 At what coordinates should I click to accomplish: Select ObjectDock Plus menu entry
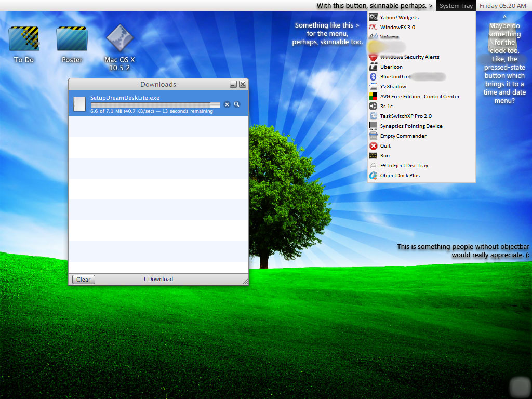tap(421, 176)
